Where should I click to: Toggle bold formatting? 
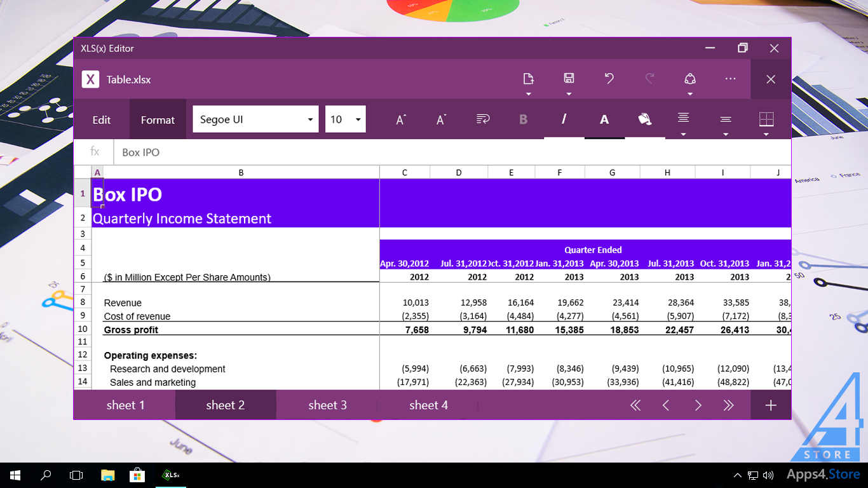coord(524,119)
